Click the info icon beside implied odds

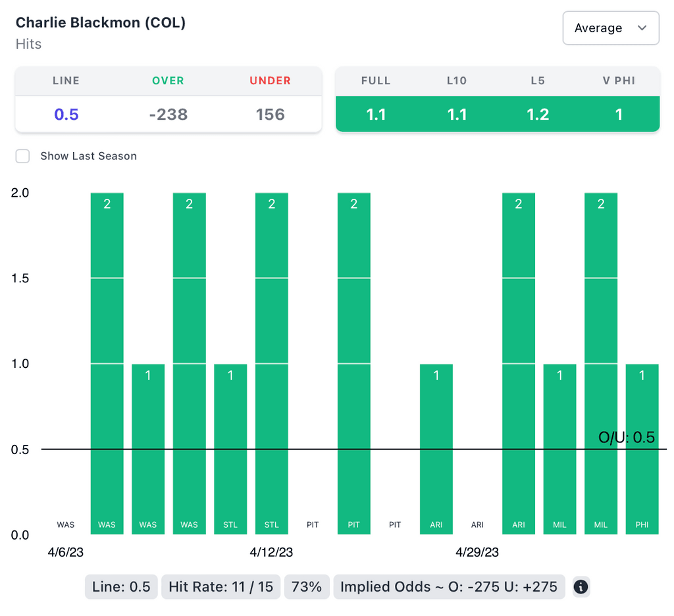coord(581,586)
